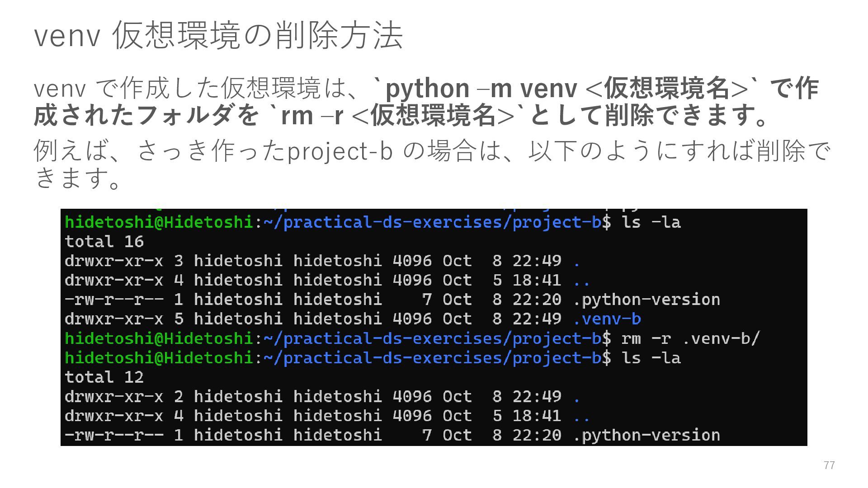Click slide page number 77

(x=829, y=465)
